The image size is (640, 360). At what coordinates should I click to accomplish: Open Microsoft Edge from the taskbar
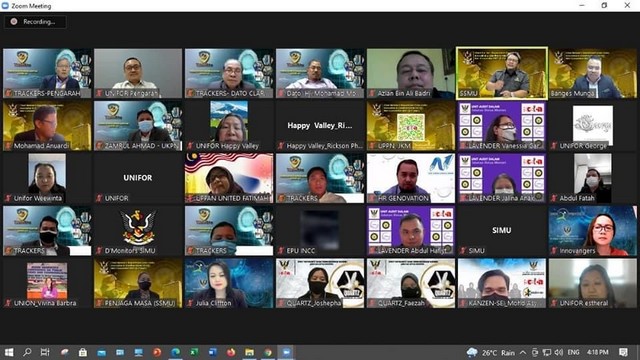[176, 352]
